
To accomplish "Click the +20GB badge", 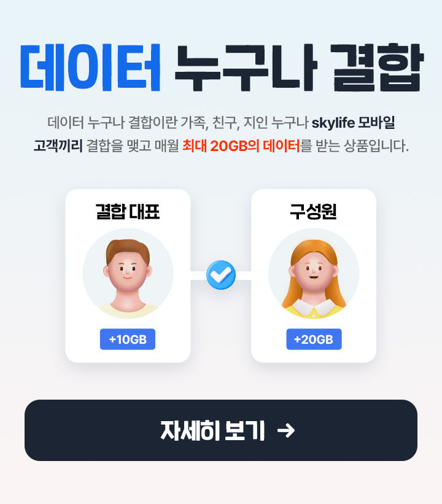I will [x=314, y=339].
